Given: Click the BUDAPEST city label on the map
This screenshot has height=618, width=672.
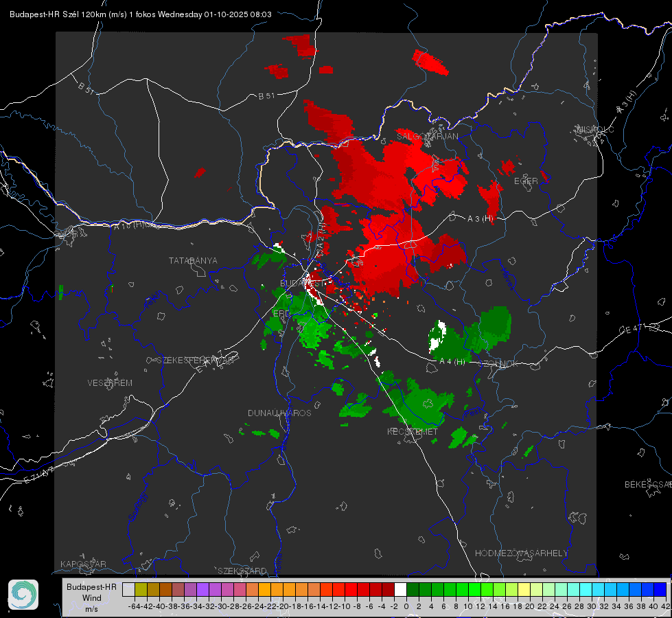Looking at the screenshot, I should 303,284.
